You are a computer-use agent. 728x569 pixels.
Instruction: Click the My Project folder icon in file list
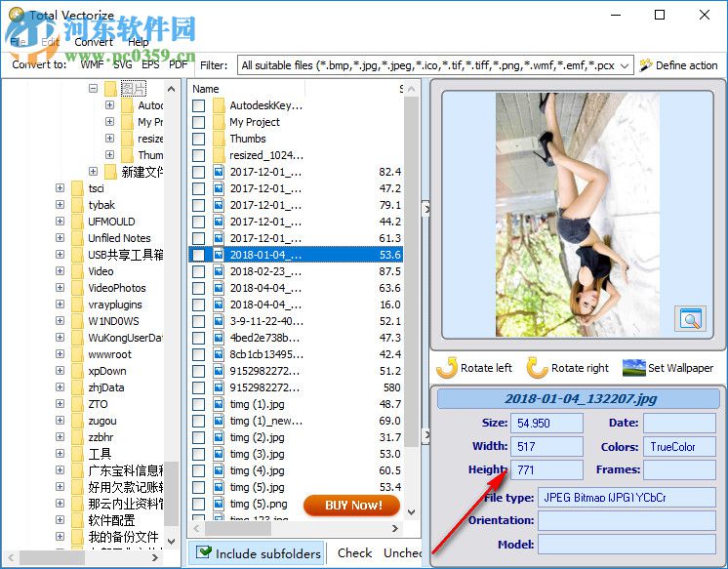[x=219, y=122]
